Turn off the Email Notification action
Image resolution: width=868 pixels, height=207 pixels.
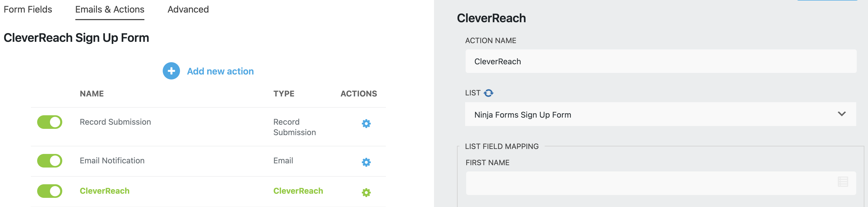point(49,160)
